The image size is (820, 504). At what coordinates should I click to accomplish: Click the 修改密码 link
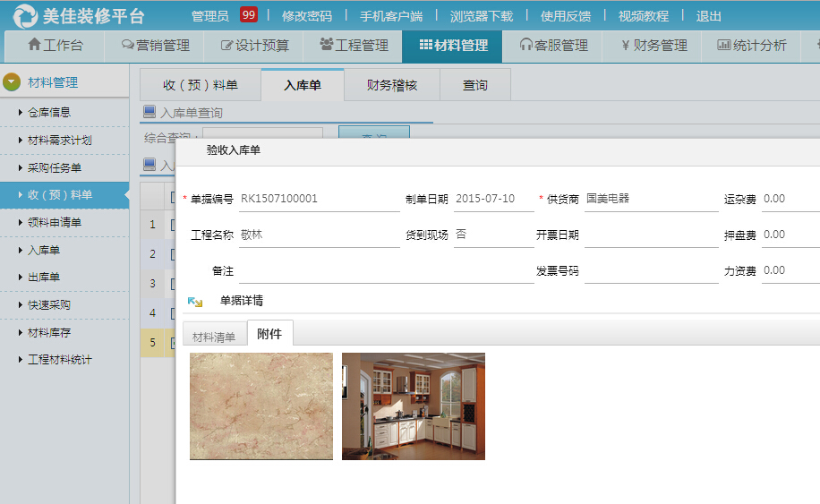[306, 16]
